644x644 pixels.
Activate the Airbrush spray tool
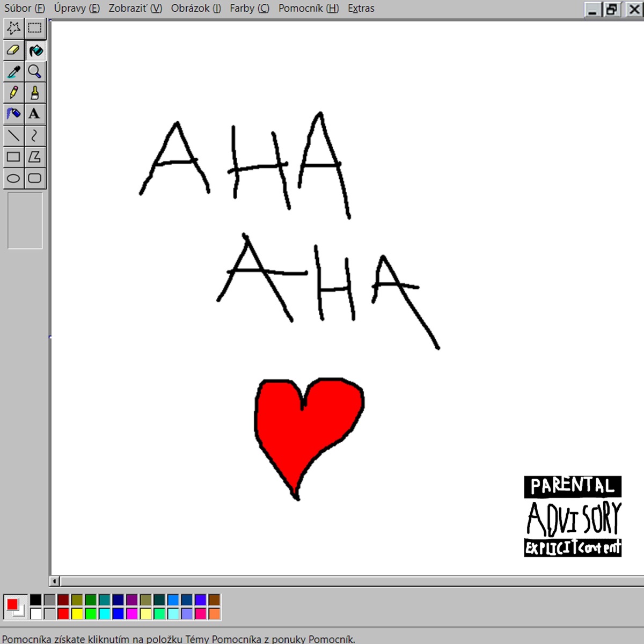pos(13,113)
